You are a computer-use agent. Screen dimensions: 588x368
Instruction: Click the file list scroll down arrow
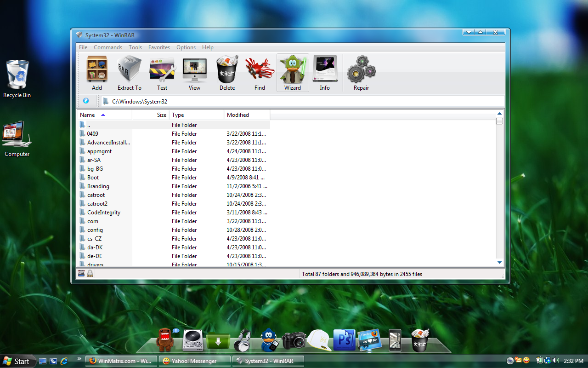(x=499, y=262)
